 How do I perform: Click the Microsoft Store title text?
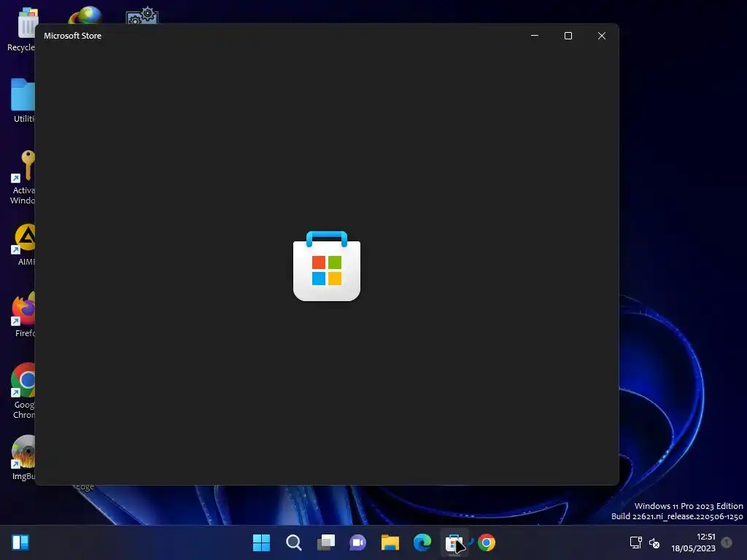(72, 36)
